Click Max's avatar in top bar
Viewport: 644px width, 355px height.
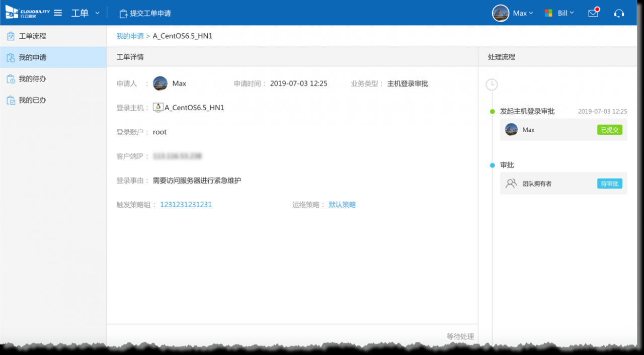[x=500, y=13]
